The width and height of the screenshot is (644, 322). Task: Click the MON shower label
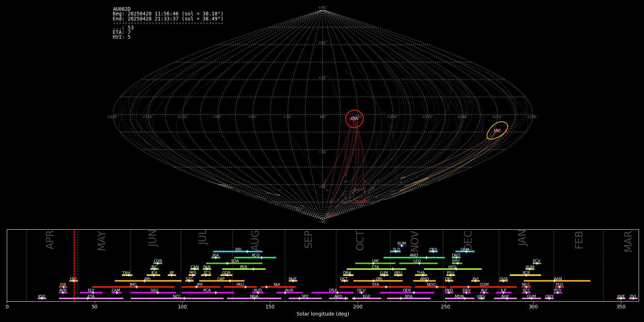459,297
